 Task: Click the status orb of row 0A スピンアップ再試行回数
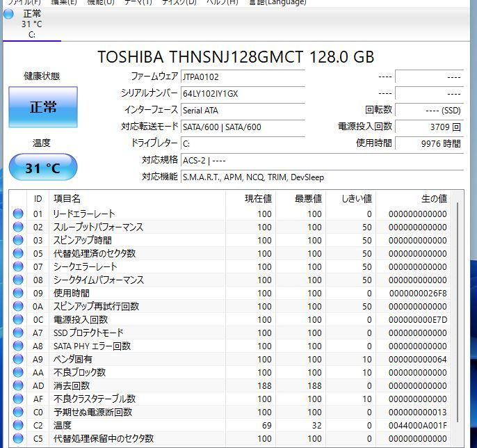pyautogui.click(x=18, y=306)
